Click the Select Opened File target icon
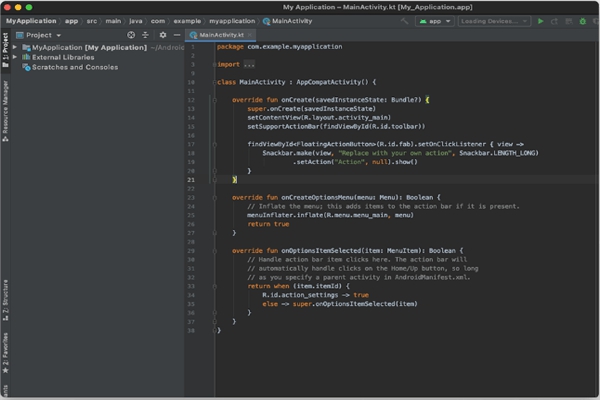600x400 pixels. click(x=133, y=34)
